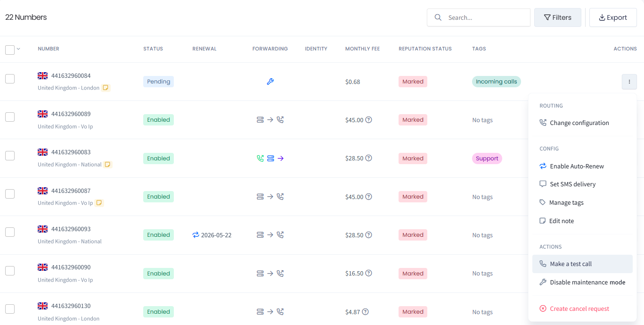Click the forwarding icons for 441632960093
This screenshot has width=644, height=325.
pos(270,235)
